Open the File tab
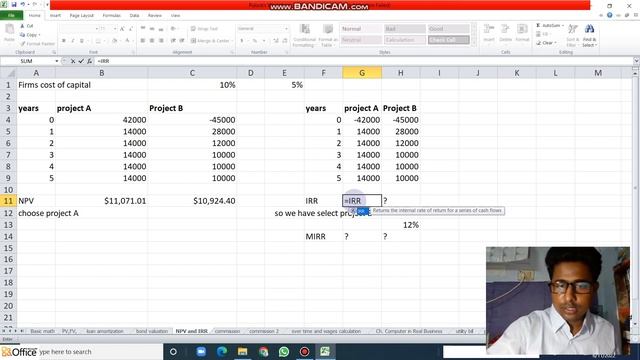Screen dimensions: 640x360 tap(11, 16)
